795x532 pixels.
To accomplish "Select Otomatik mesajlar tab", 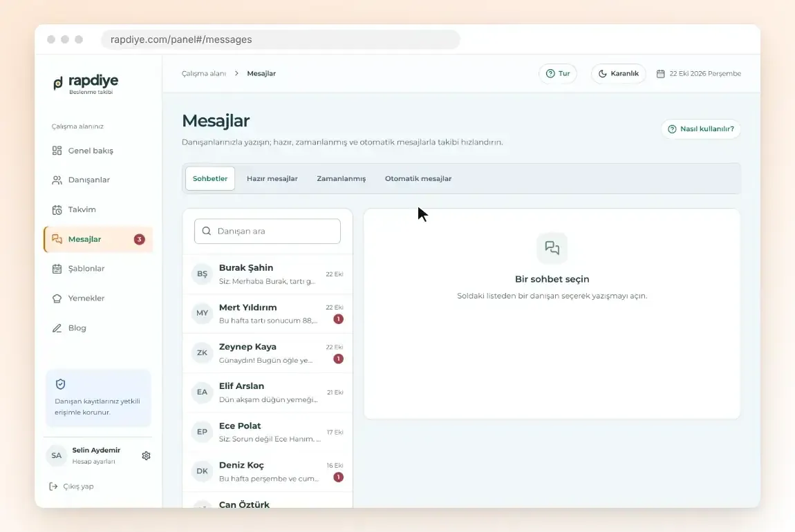I will click(418, 178).
